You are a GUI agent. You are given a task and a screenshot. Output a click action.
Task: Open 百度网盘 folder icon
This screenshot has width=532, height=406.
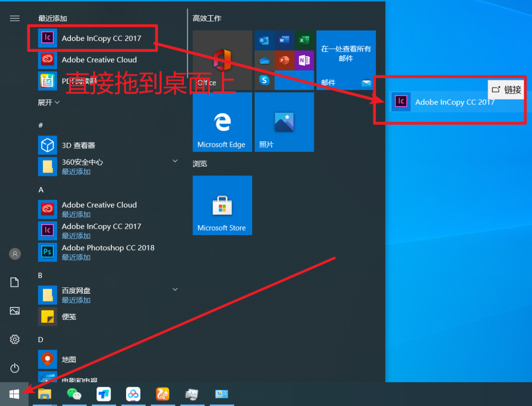47,295
